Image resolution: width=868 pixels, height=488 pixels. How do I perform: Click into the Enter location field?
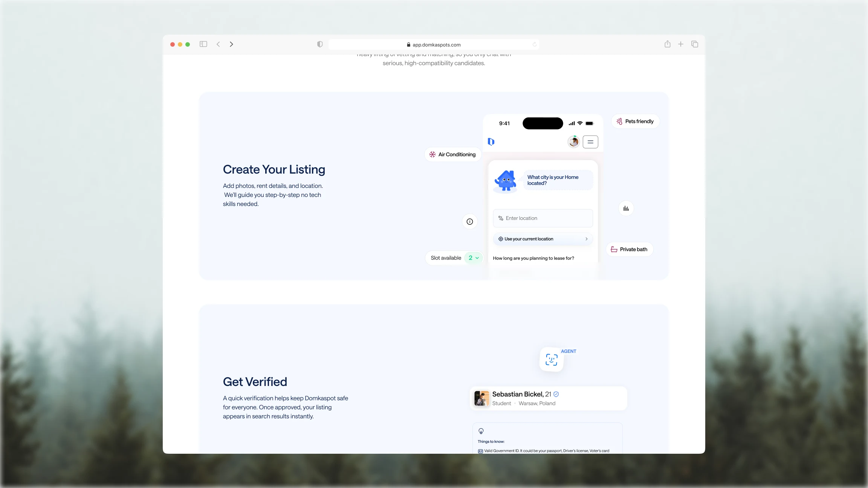[x=543, y=218]
